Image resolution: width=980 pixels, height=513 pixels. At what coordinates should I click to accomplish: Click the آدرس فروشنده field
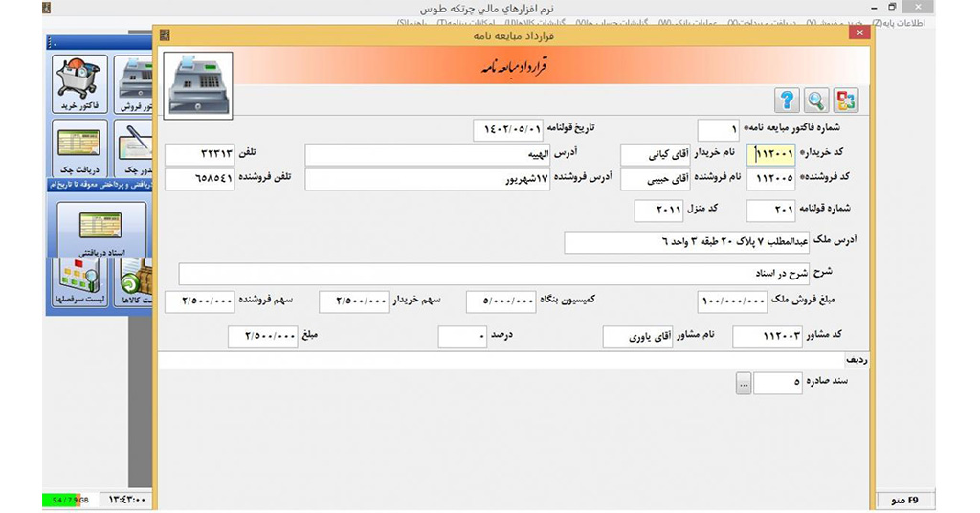pos(428,179)
